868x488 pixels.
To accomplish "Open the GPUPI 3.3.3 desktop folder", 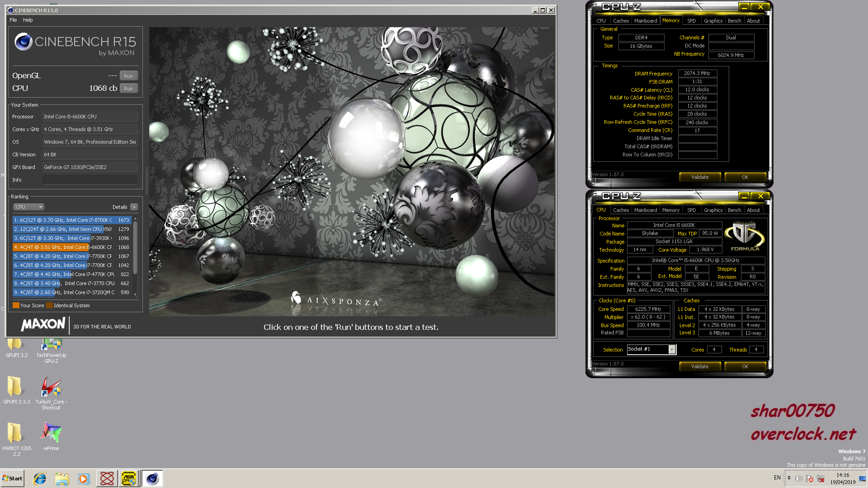I will pos(16,390).
